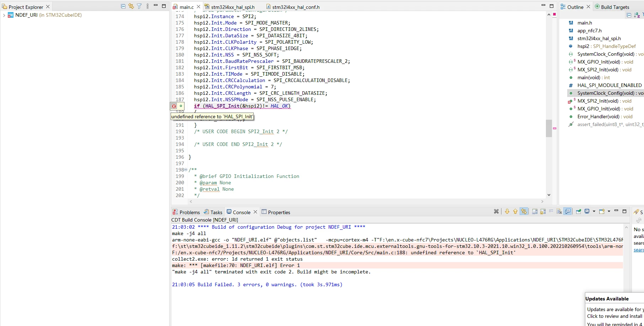Sort Outline entries alphabetically

point(637,15)
